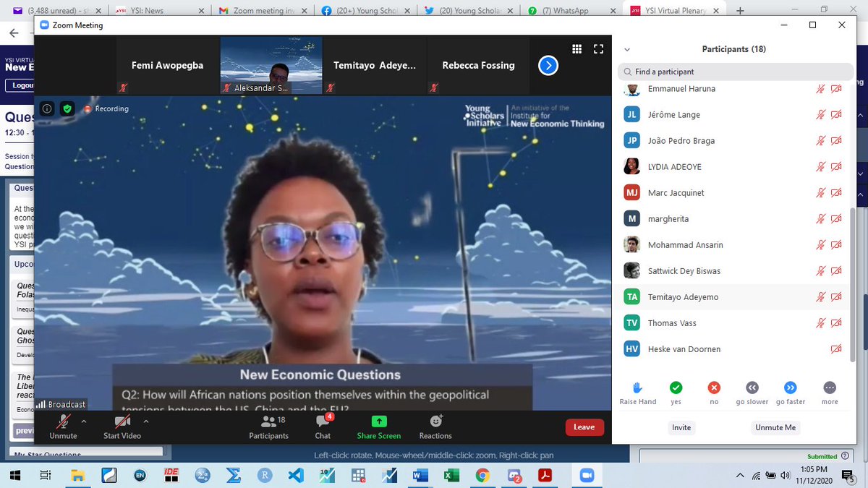868x488 pixels.
Task: Click muted mic icon for Jérôme Lange
Action: click(821, 115)
